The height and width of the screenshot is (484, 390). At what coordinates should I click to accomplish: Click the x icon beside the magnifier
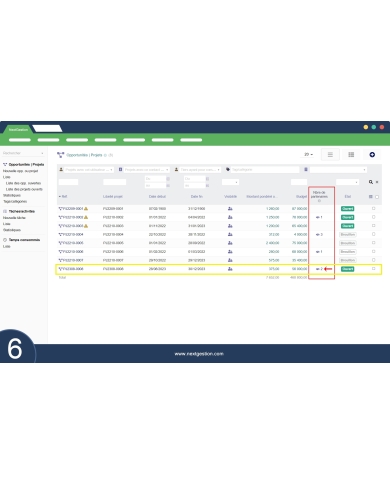coord(377,182)
